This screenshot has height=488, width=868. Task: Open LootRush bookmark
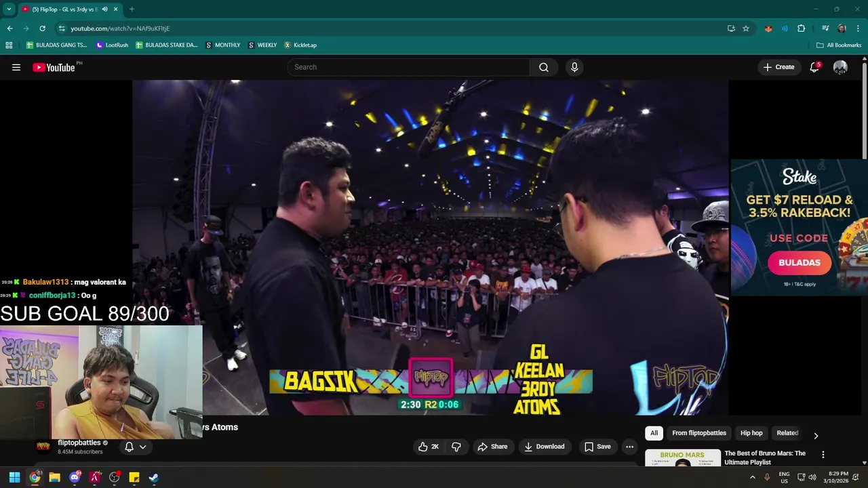pos(112,45)
